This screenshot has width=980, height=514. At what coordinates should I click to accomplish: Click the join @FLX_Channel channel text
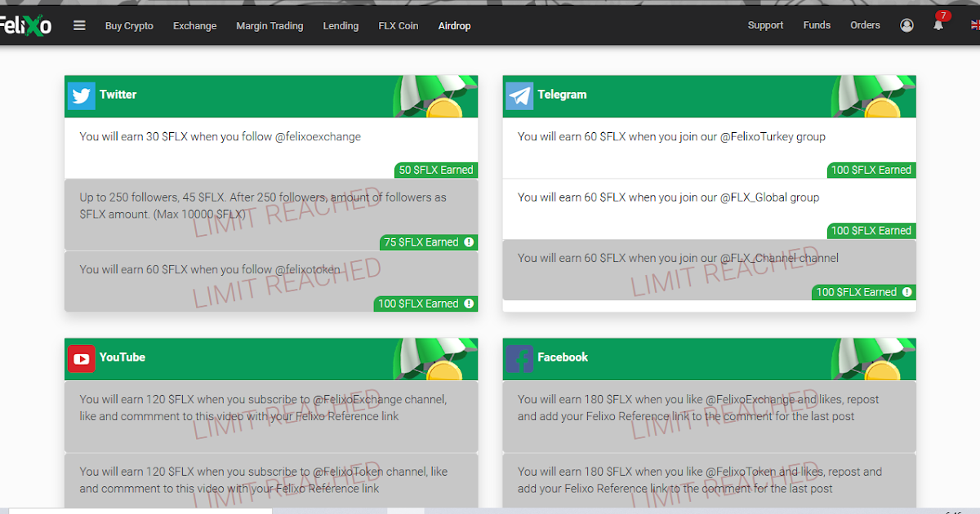pos(678,259)
